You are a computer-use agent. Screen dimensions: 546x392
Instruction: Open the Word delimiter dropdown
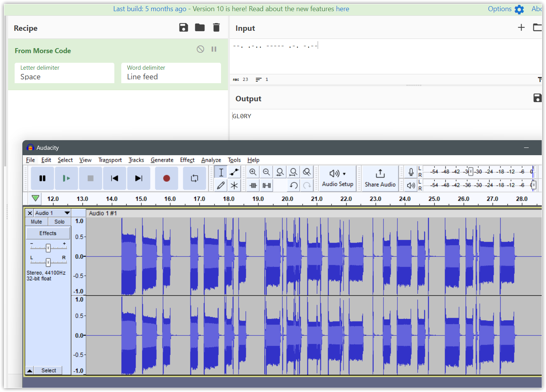tap(171, 73)
